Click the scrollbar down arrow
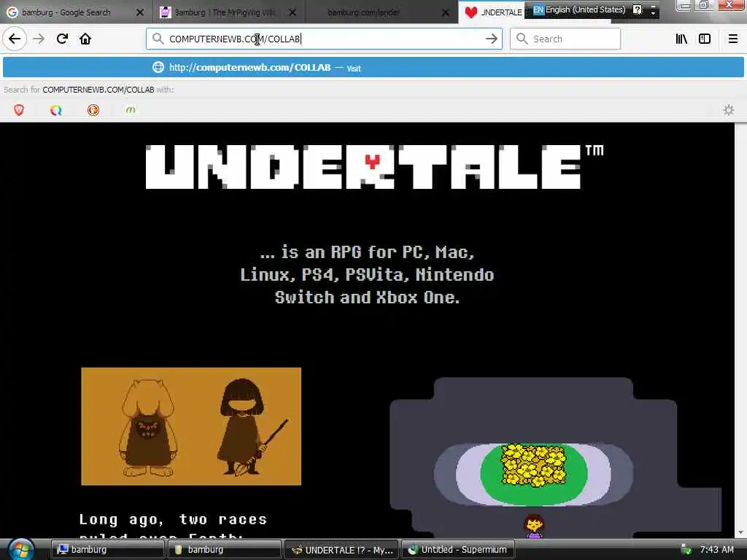747x560 pixels. (741, 532)
